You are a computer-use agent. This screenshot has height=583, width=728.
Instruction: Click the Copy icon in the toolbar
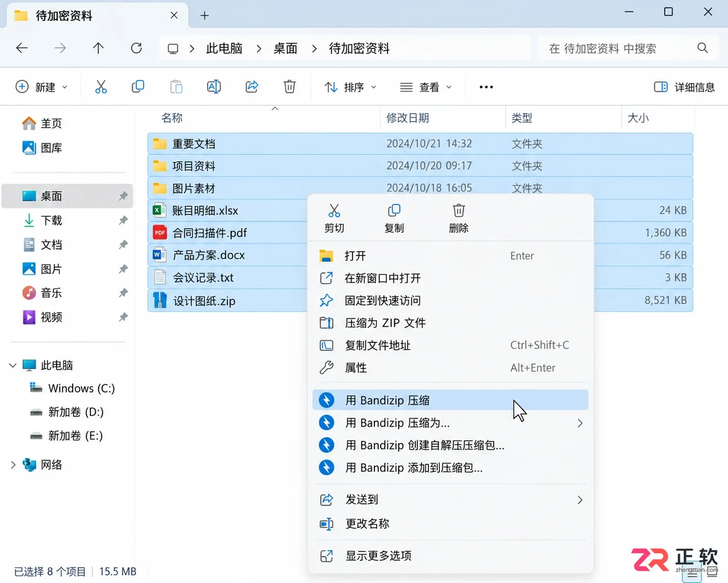click(x=138, y=87)
